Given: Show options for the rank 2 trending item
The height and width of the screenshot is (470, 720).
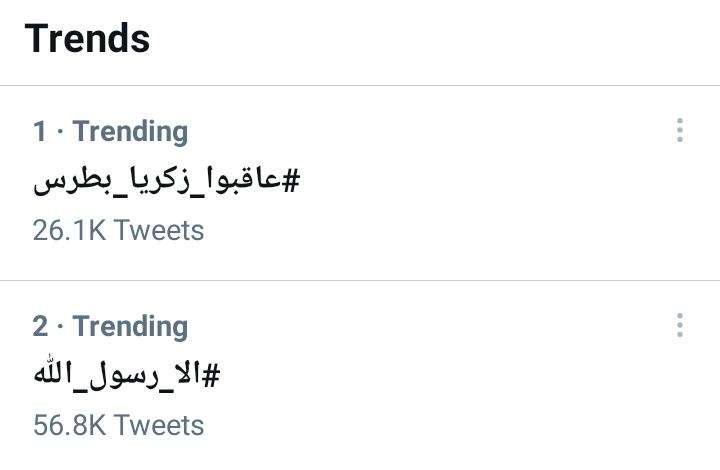Looking at the screenshot, I should [x=680, y=325].
